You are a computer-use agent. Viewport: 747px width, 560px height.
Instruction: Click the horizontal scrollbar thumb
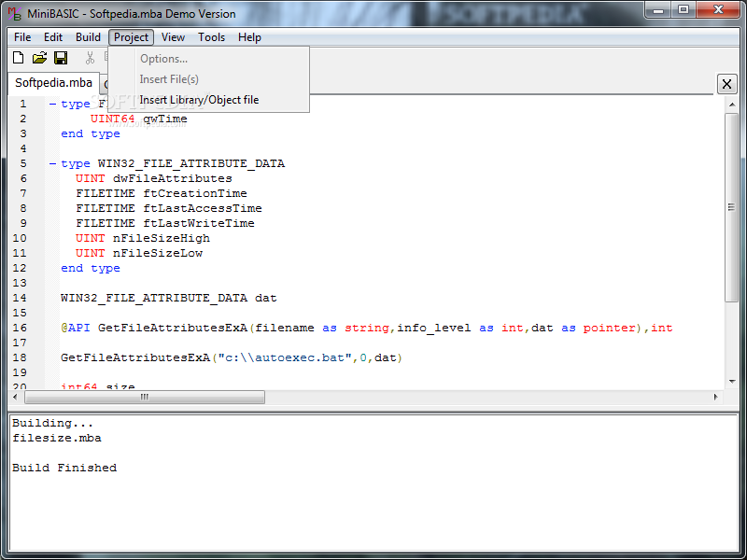coord(145,397)
